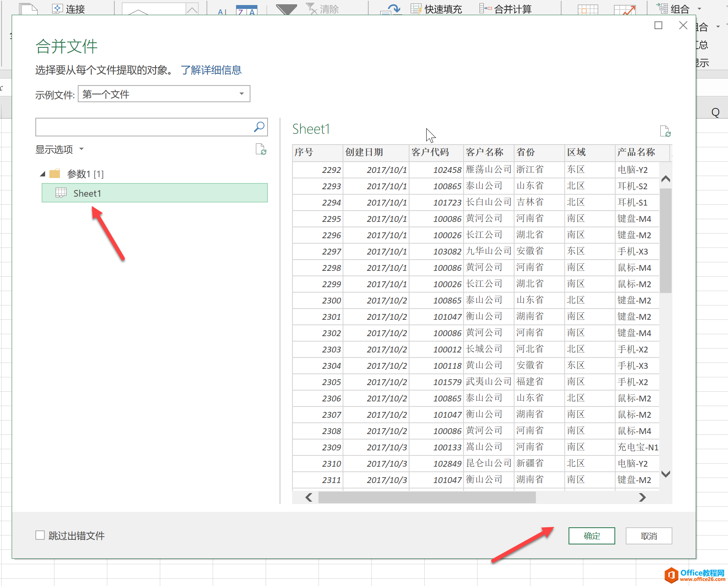
Task: Click the 序号 cell 2300
Action: tap(318, 300)
